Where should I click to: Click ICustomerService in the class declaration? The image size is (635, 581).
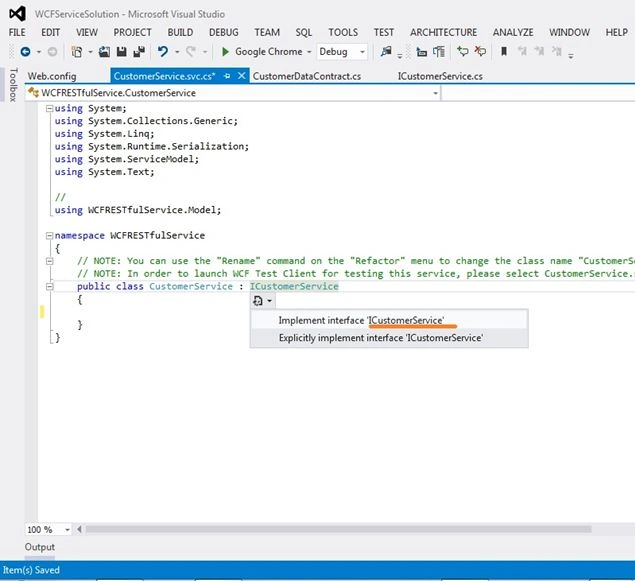click(x=294, y=286)
